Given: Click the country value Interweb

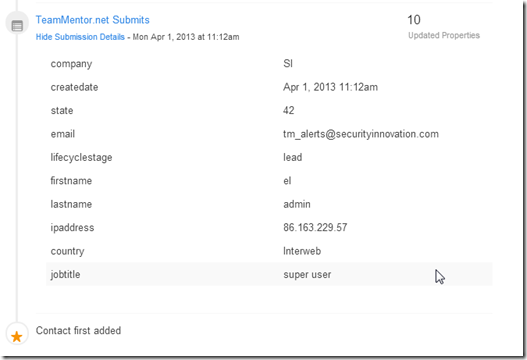Looking at the screenshot, I should pos(302,251).
